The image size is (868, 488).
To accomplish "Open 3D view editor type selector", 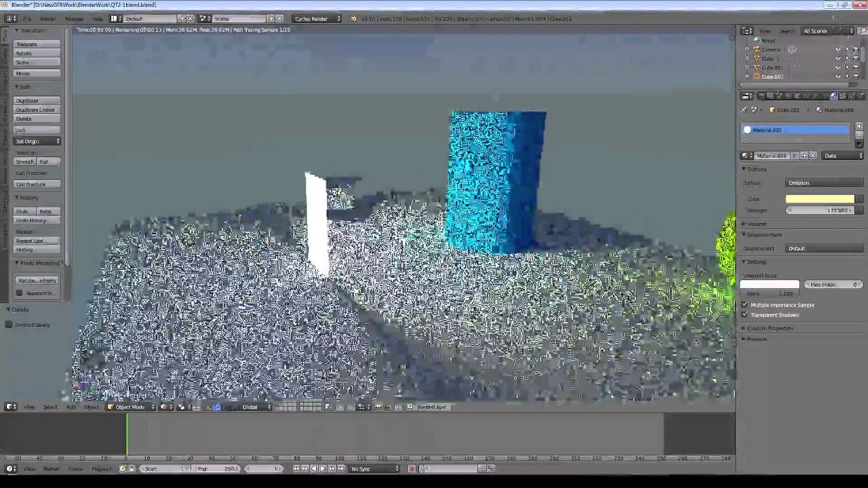I will [x=11, y=407].
